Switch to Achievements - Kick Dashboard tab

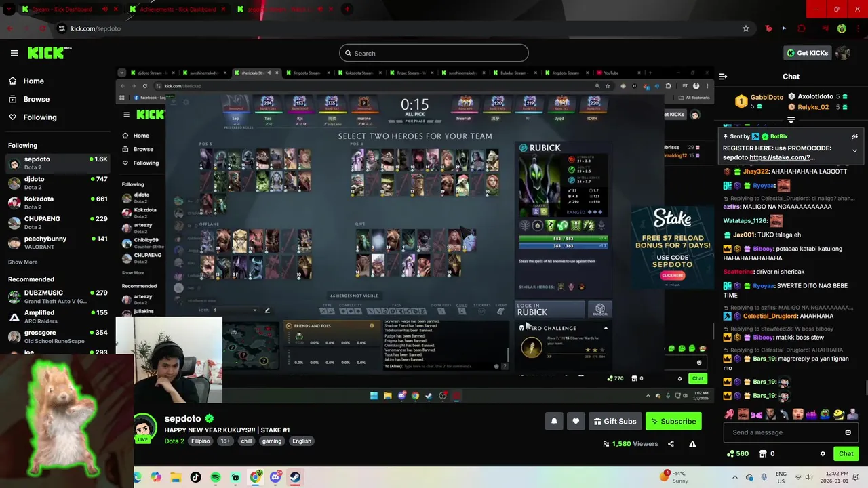(x=178, y=9)
